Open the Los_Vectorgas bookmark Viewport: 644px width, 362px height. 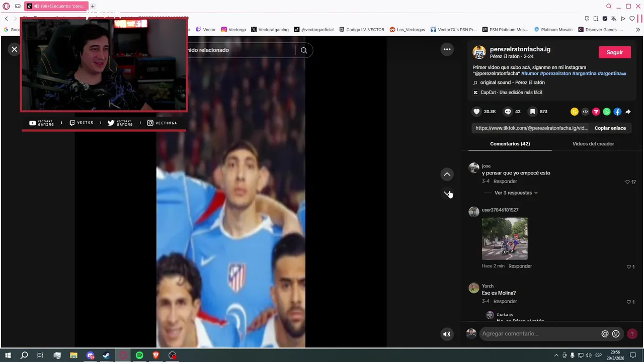click(408, 30)
